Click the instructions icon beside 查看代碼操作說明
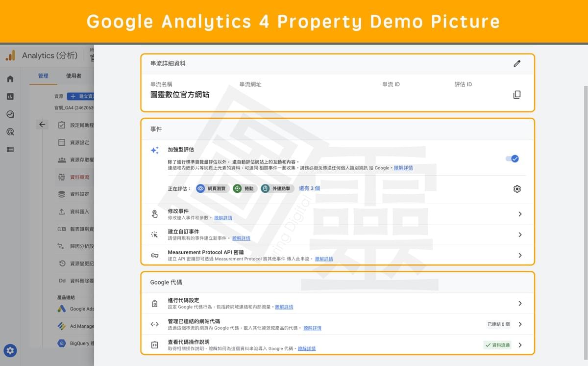Viewport: 588px width, 366px height. [x=154, y=345]
